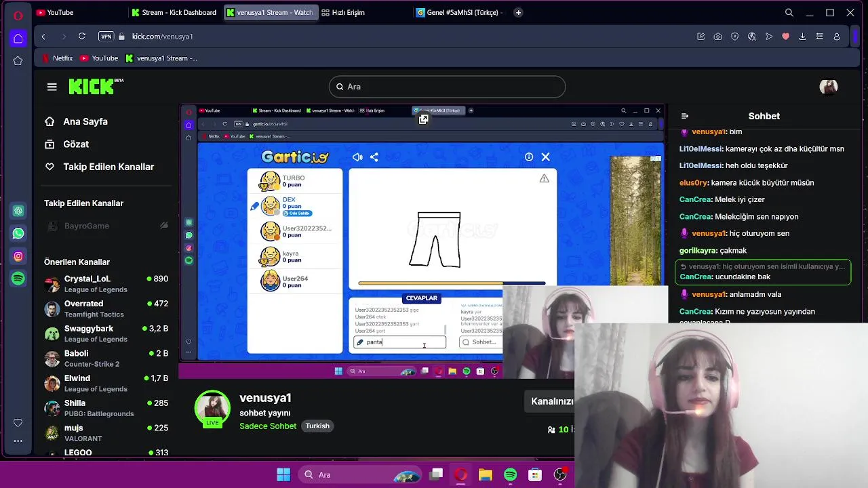Switch to Stream - Kick Dashboard tab
868x488 pixels.
pyautogui.click(x=174, y=12)
